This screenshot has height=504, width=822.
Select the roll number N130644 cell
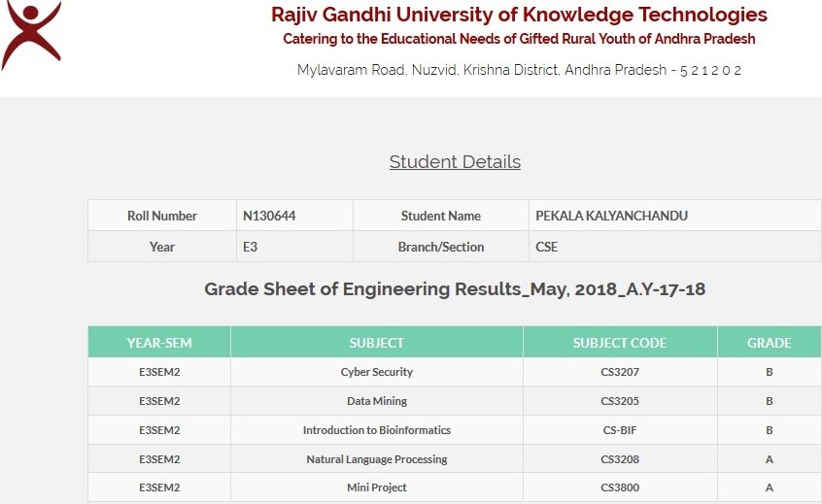pyautogui.click(x=294, y=216)
